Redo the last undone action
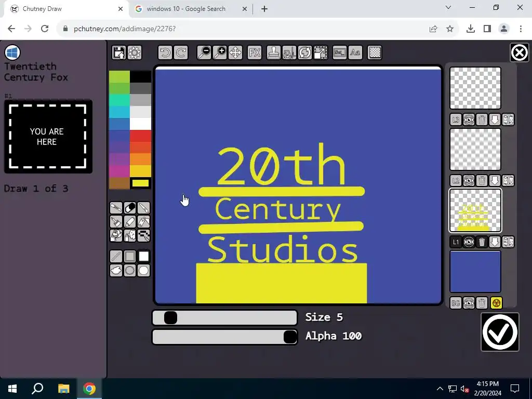Image resolution: width=532 pixels, height=399 pixels. [180, 52]
